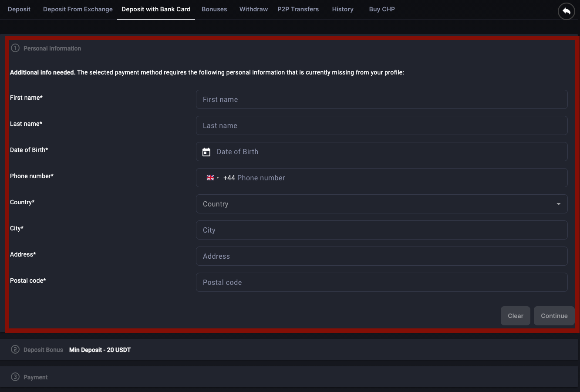Image resolution: width=580 pixels, height=392 pixels.
Task: Open the UK flag country code selector
Action: pyautogui.click(x=212, y=178)
